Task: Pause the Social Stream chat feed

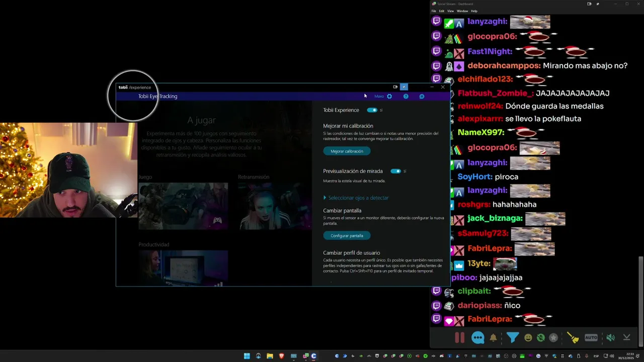Action: (460, 338)
